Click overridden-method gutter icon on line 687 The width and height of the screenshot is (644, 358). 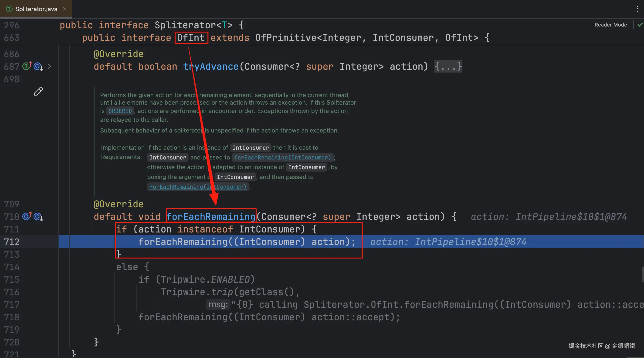(x=38, y=66)
